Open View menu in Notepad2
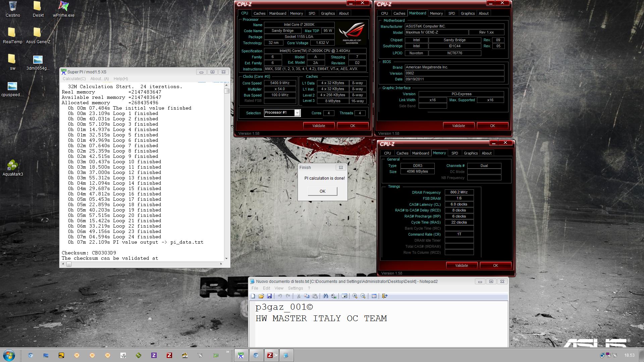Screen dimensions: 644x362 click(279, 288)
